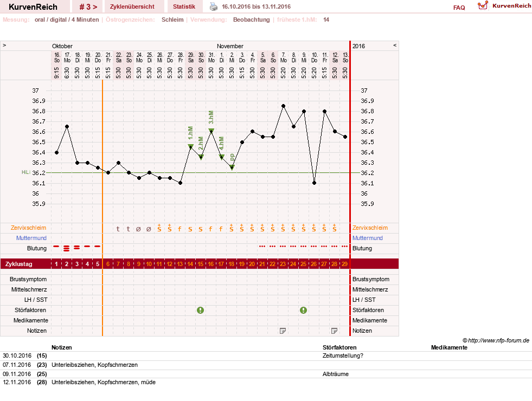Image resolution: width=532 pixels, height=401 pixels.
Task: Click the 'Schleim' Östrogenzeichen value
Action: [172, 20]
